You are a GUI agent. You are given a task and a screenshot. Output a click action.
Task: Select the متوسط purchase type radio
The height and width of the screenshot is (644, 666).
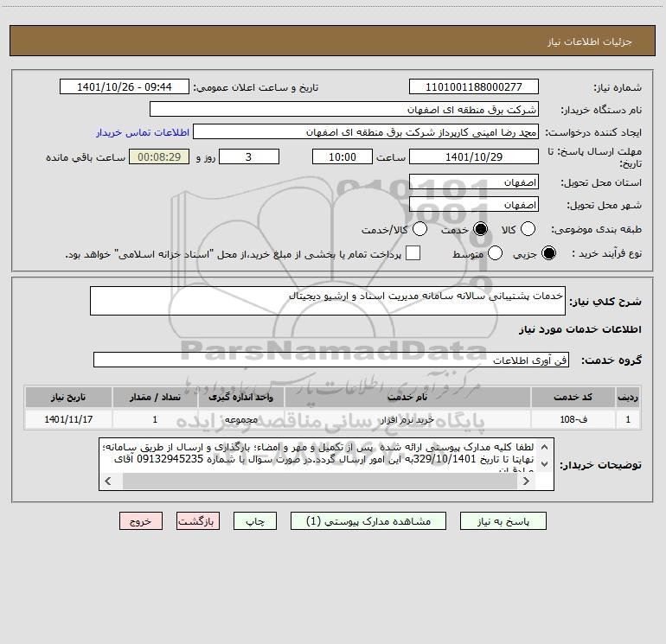click(x=495, y=253)
